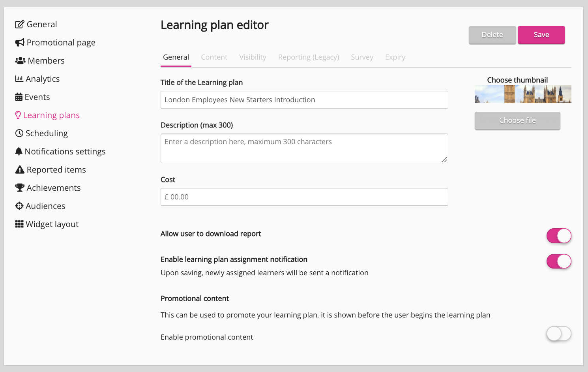Screen dimensions: 588x372
Task: Switch to the Content tab
Action: (214, 57)
